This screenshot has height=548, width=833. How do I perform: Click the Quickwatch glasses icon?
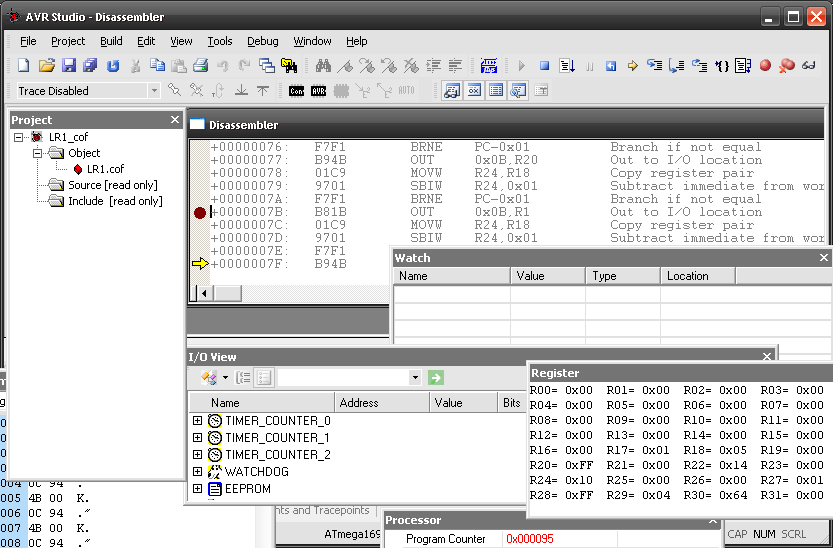click(x=809, y=66)
